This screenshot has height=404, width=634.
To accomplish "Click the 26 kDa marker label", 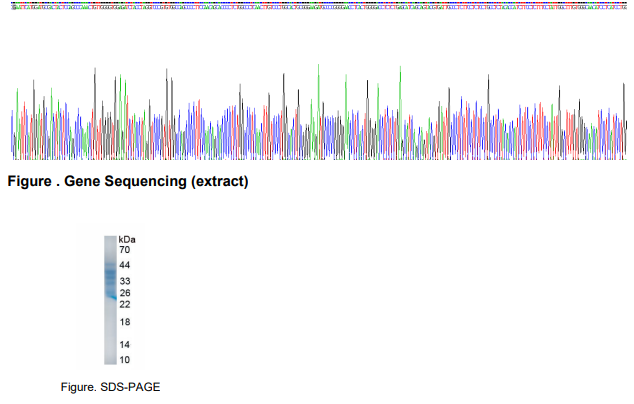I will 125,293.
